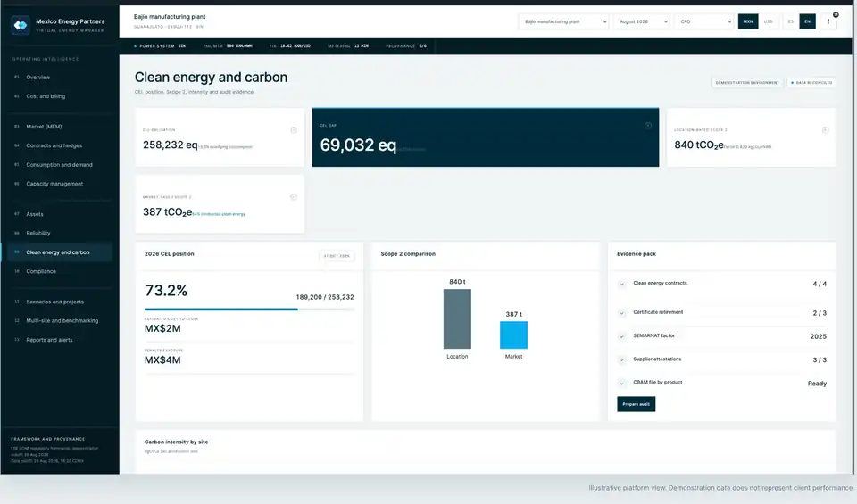Click the blue Market bar in Scope 2 chart
Image resolution: width=857 pixels, height=504 pixels.
[x=514, y=335]
